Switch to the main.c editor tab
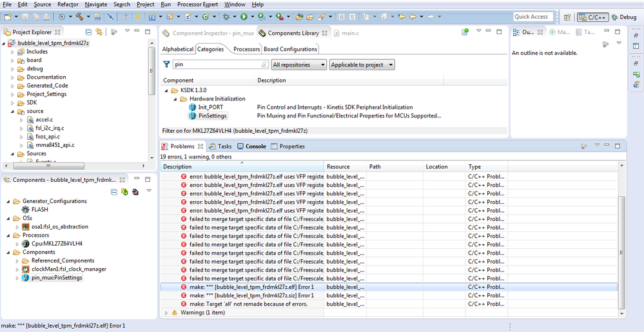This screenshot has height=332, width=644. click(346, 33)
